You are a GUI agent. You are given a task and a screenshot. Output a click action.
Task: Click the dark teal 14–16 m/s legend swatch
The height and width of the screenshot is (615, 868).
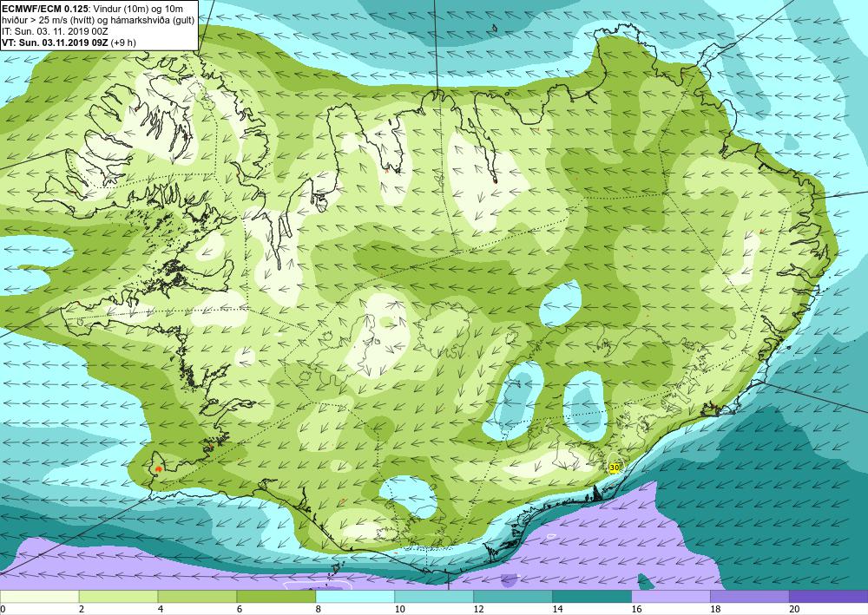pyautogui.click(x=592, y=597)
